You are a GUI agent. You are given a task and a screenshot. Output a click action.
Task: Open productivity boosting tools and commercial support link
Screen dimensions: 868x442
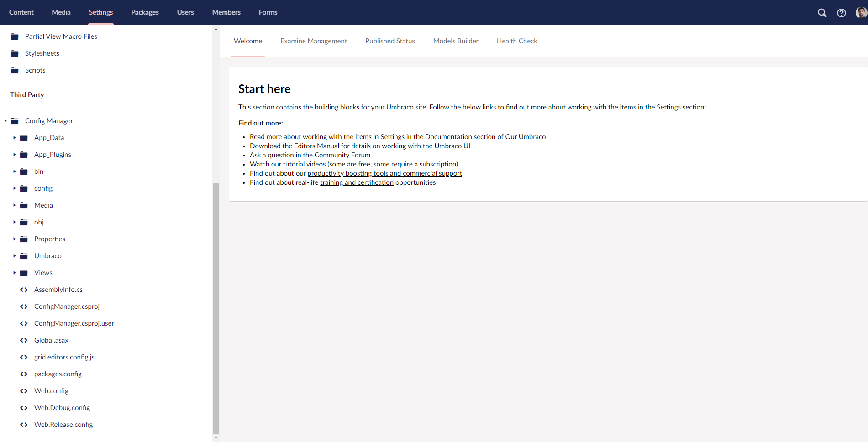[x=385, y=173]
